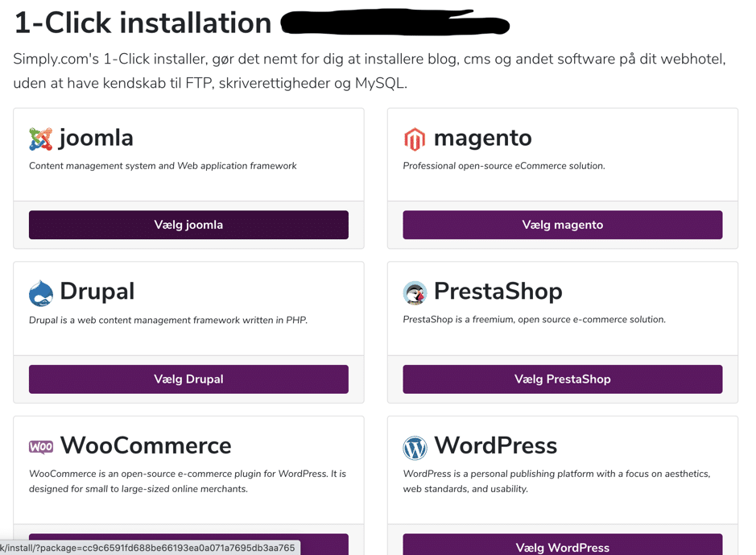756x555 pixels.
Task: Click the Joomla logo icon
Action: [x=40, y=139]
